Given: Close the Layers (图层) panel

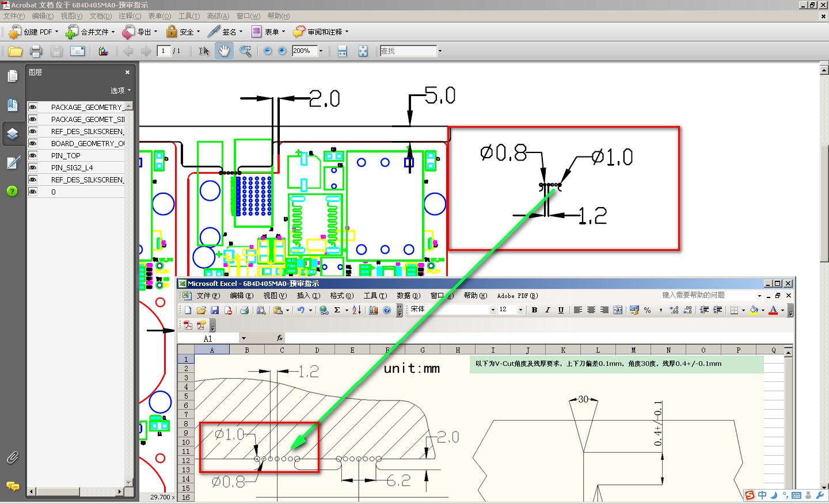Looking at the screenshot, I should pos(127,72).
